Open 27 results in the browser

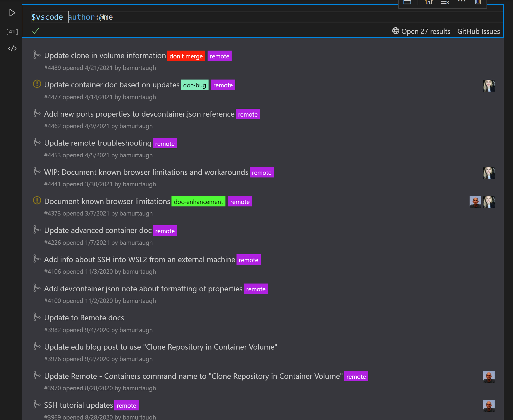(x=426, y=31)
